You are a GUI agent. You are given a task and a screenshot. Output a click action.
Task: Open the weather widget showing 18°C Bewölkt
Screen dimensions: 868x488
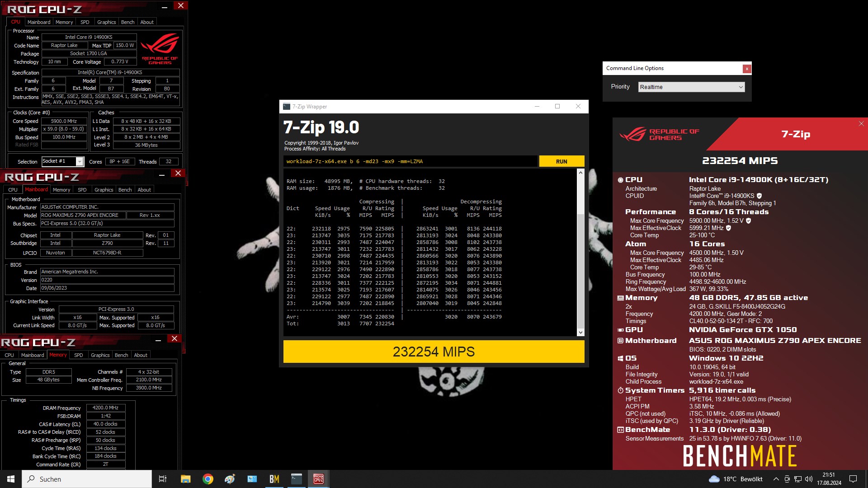click(736, 479)
